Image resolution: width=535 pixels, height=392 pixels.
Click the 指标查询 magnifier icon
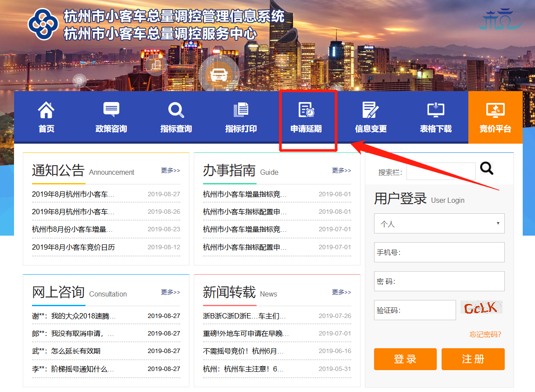[176, 109]
